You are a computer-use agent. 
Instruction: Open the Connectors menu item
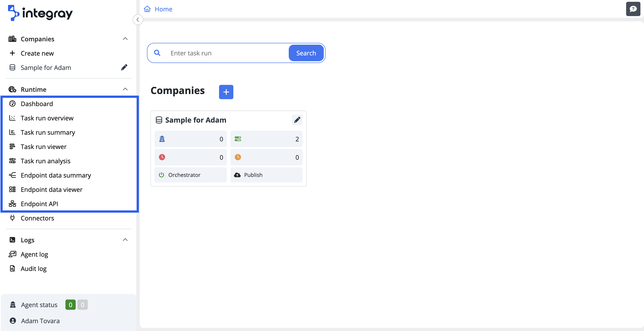point(37,218)
